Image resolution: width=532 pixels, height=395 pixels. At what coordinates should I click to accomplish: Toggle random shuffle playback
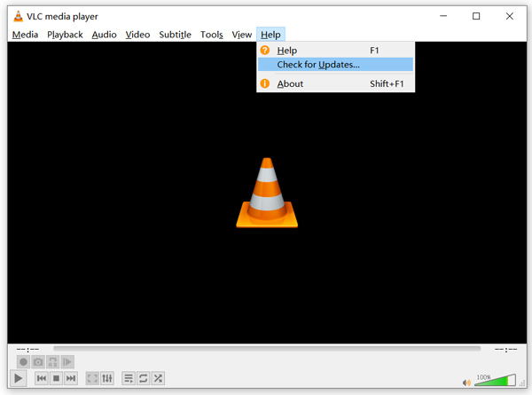158,378
